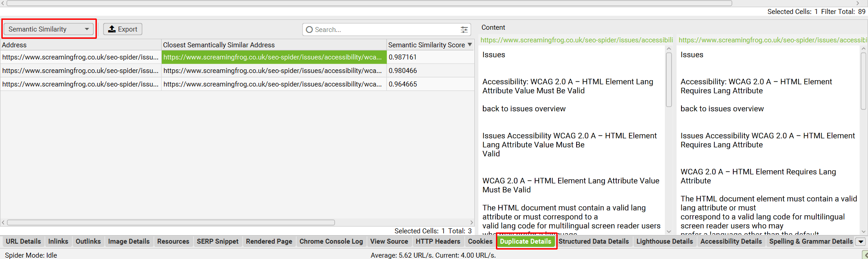Click top horizontal scrollbar
This screenshot has height=259, width=868.
click(369, 3)
